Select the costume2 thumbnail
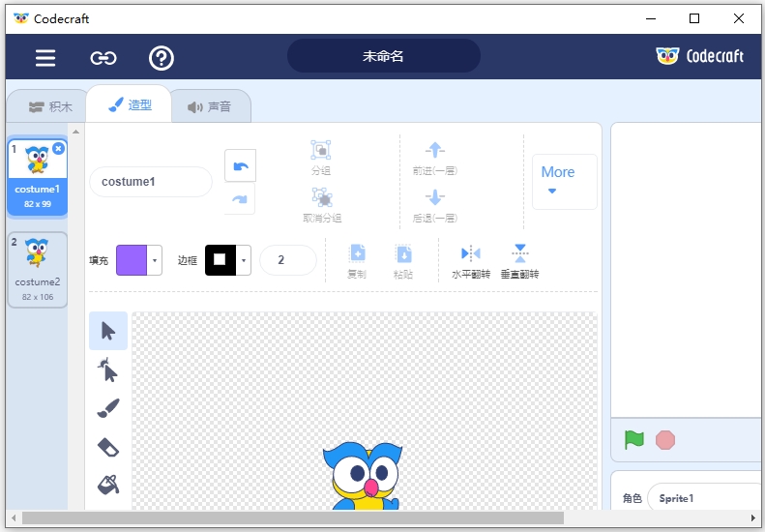The height and width of the screenshot is (532, 765). pyautogui.click(x=37, y=269)
